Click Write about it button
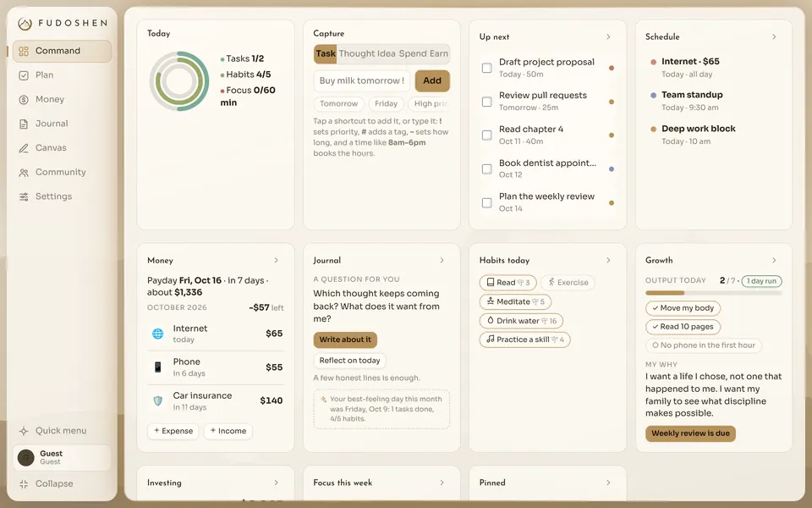 pyautogui.click(x=345, y=340)
